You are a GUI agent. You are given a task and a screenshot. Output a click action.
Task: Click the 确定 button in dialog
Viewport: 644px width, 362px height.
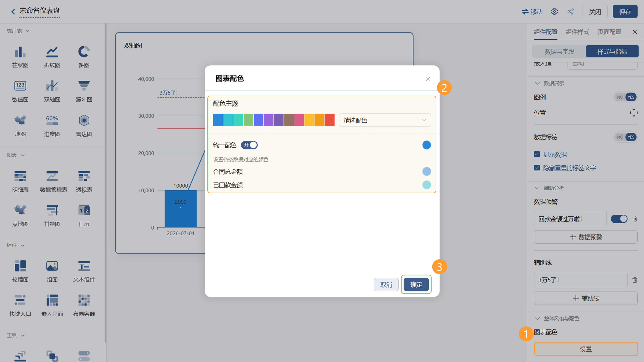click(x=416, y=285)
